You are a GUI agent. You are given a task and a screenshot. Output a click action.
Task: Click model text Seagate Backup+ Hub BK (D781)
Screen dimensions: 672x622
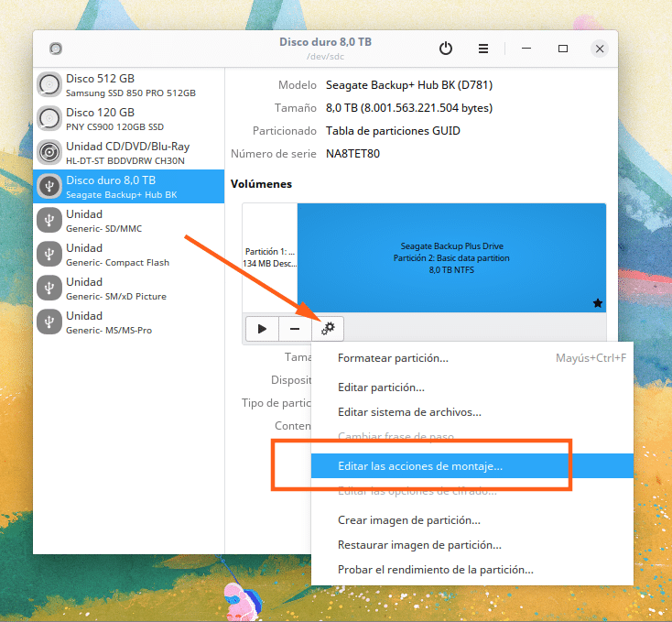409,85
